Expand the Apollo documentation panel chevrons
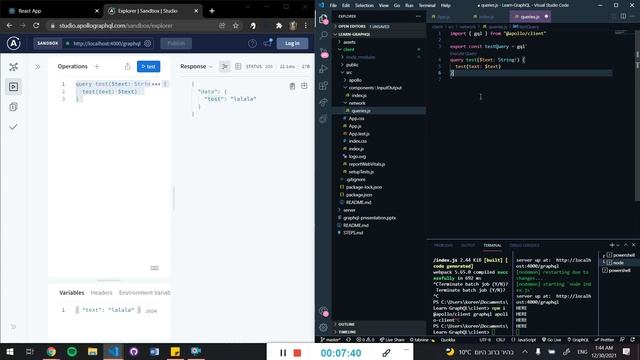The width and height of the screenshot is (640, 360). (x=38, y=67)
